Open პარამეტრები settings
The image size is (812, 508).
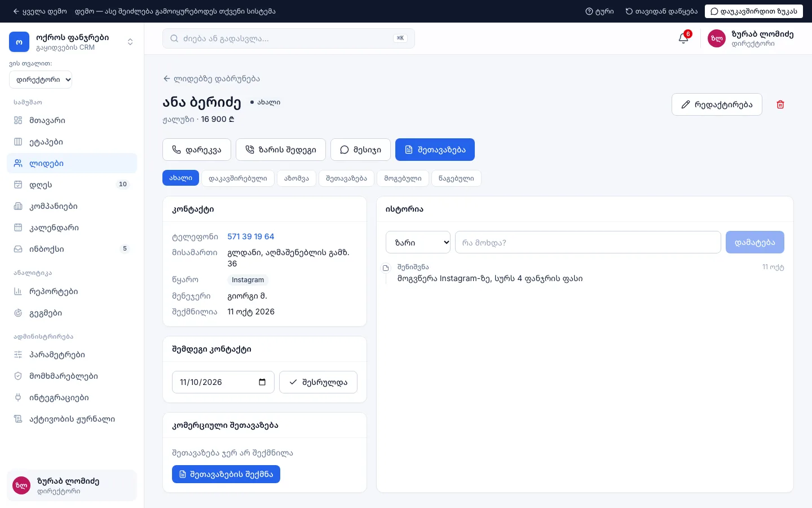(x=72, y=354)
